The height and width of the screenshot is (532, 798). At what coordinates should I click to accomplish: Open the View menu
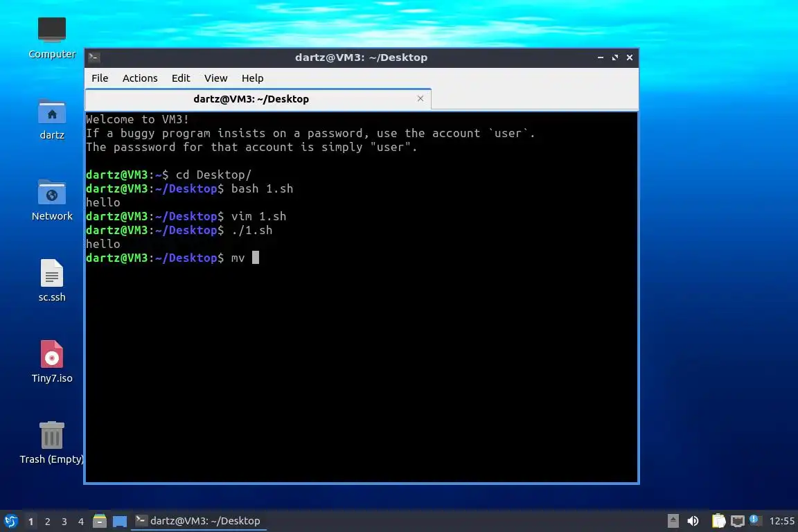point(216,78)
